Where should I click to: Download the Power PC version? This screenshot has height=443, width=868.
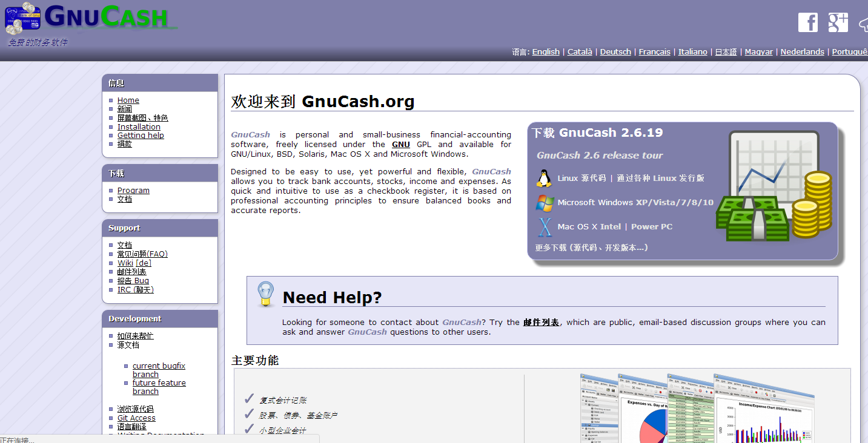click(652, 227)
